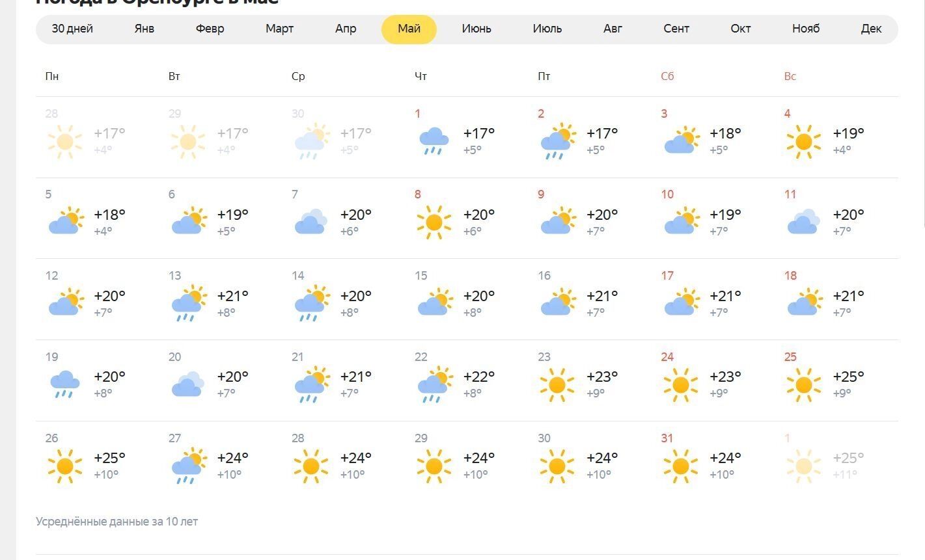Select the Июнь month tab
The image size is (925, 560).
click(x=476, y=29)
